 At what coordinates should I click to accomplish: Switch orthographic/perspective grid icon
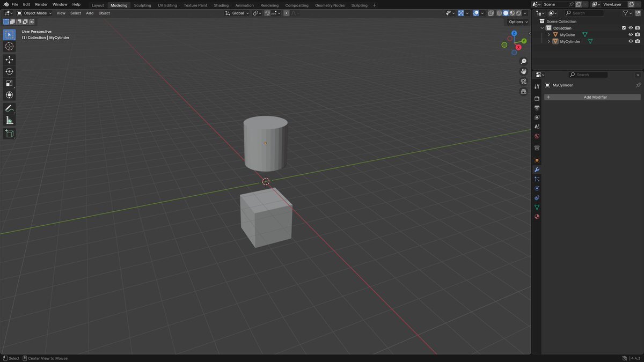[x=524, y=92]
